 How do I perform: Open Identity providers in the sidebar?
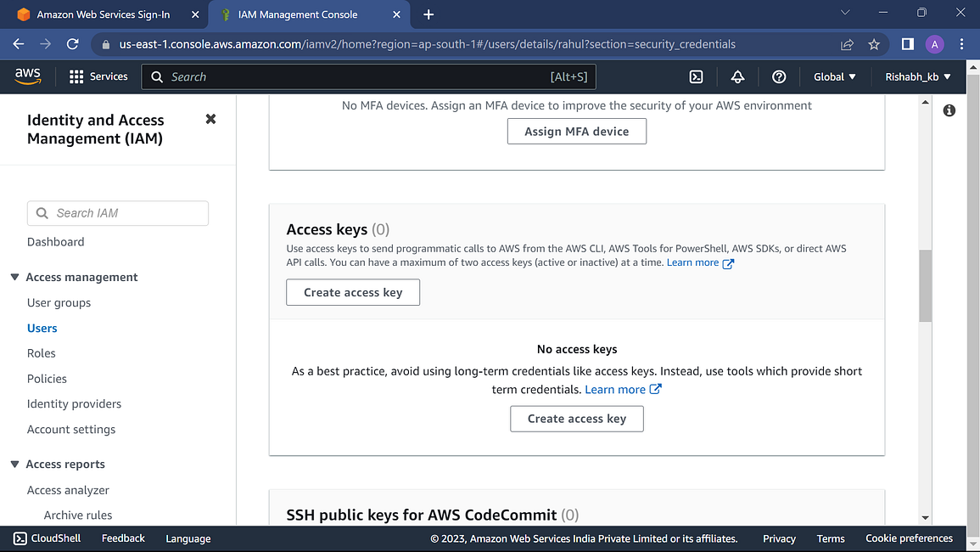point(74,403)
